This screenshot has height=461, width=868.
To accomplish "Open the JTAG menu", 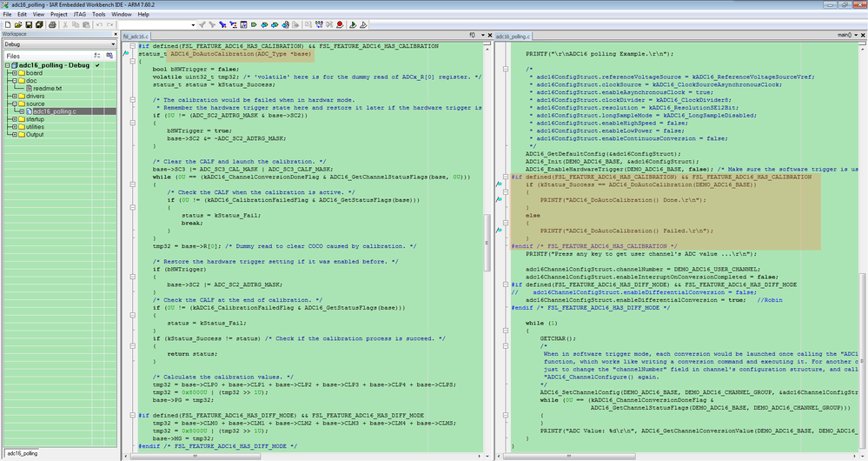I will pyautogui.click(x=80, y=15).
